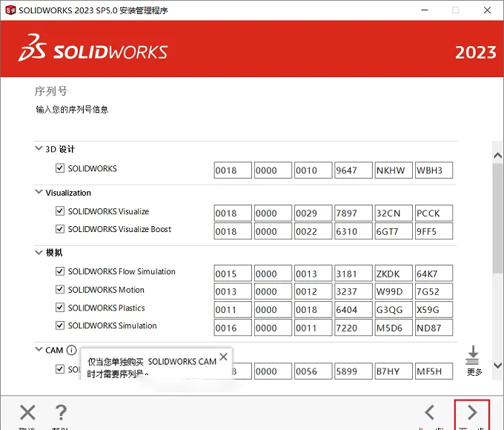The image size is (504, 430).
Task: Close the SOLIDWORKS CAM tooltip
Action: [x=223, y=357]
